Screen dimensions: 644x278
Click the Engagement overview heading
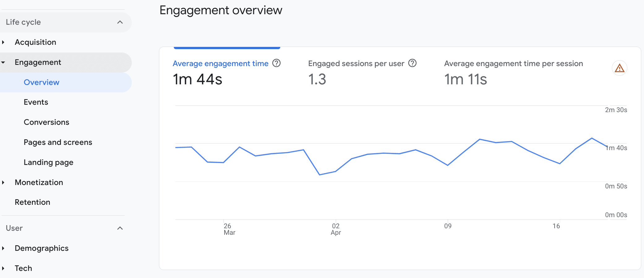[x=221, y=10]
